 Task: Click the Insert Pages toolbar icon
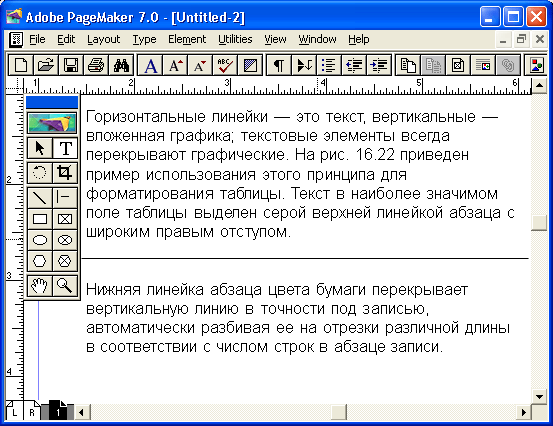408,65
